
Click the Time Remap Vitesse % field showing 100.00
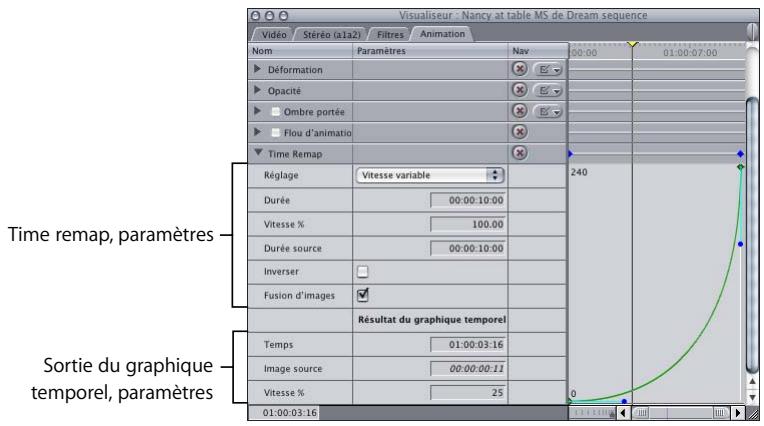468,224
